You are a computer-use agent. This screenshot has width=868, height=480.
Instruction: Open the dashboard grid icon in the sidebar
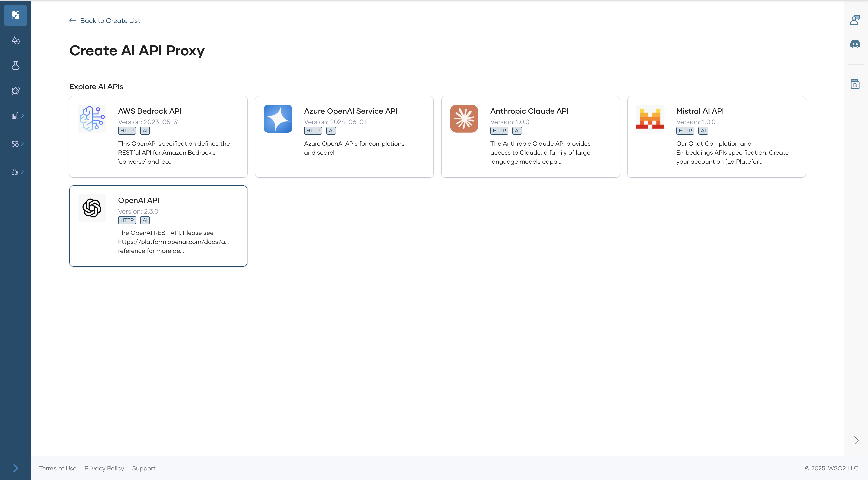coord(16,15)
